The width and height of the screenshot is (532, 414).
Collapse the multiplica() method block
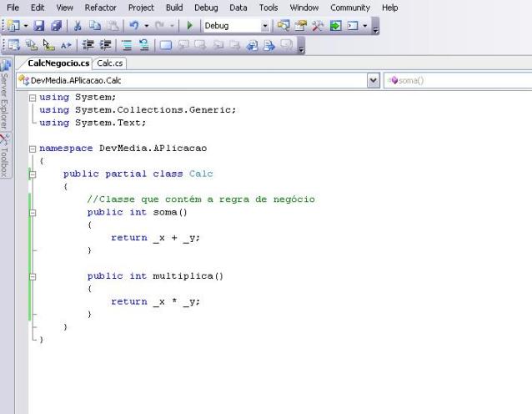[x=33, y=276]
